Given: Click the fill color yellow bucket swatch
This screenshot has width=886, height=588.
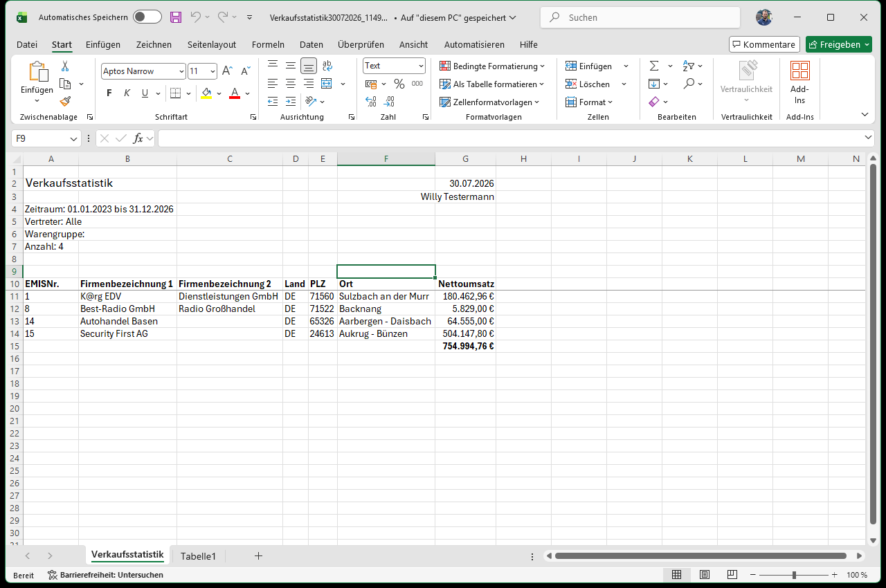Looking at the screenshot, I should click(206, 93).
